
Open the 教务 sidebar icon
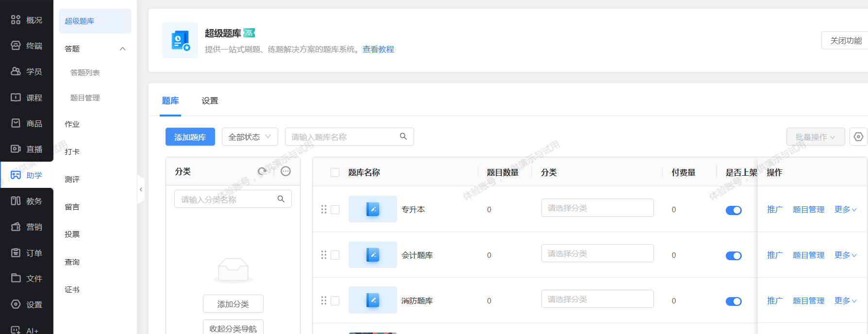pyautogui.click(x=16, y=201)
